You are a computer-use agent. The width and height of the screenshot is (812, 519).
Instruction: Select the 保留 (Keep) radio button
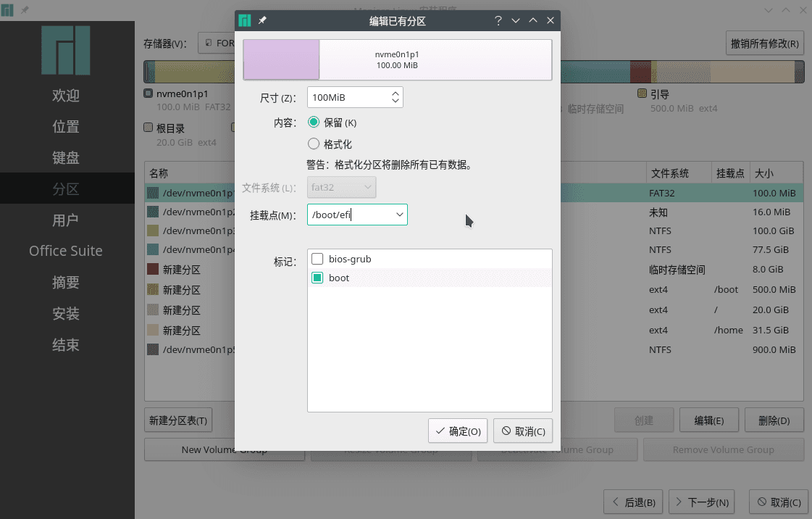pos(314,123)
